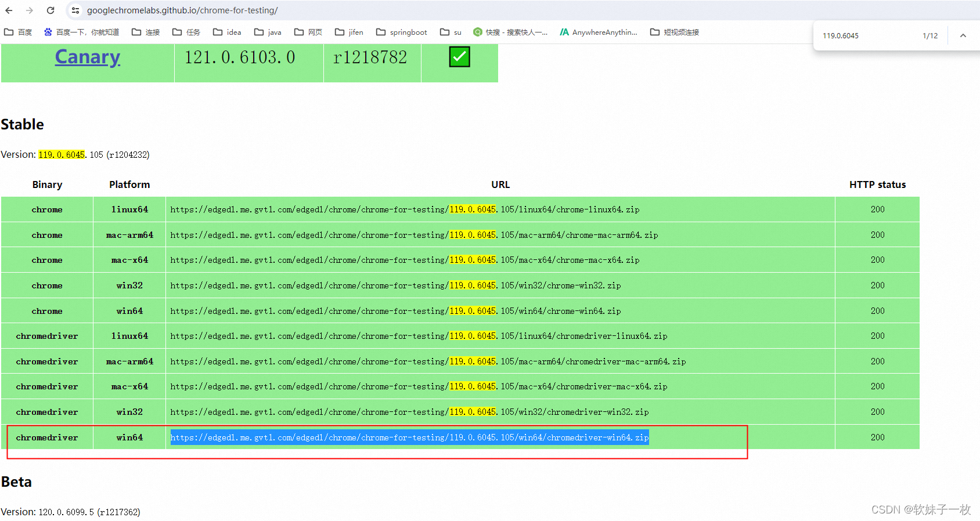
Task: Open the Canary channel link
Action: point(88,57)
